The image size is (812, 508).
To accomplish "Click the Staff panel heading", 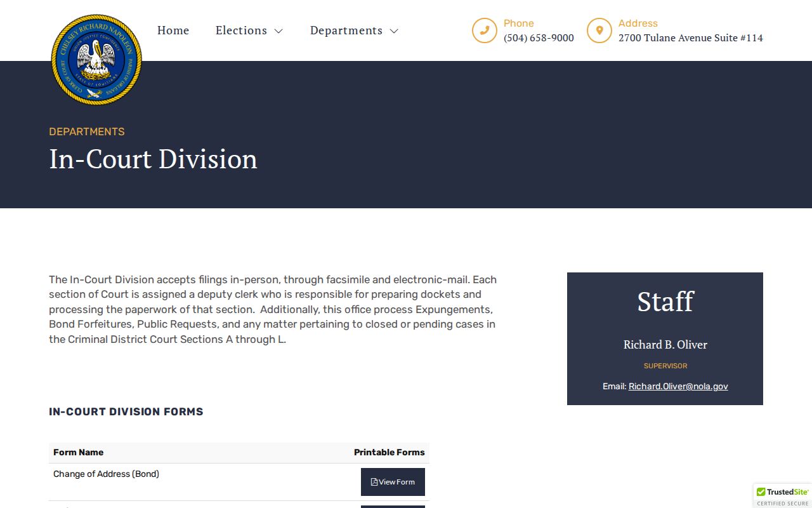I will tap(665, 302).
